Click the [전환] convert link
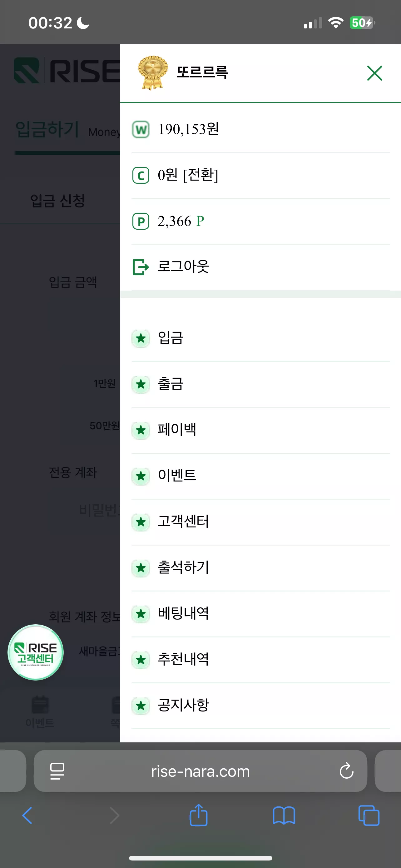 (201, 175)
